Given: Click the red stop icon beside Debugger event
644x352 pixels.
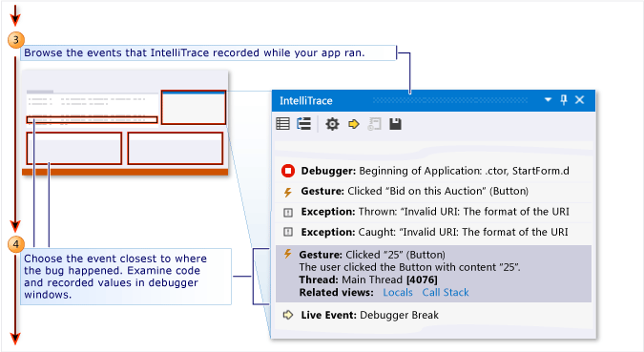Looking at the screenshot, I should [288, 171].
